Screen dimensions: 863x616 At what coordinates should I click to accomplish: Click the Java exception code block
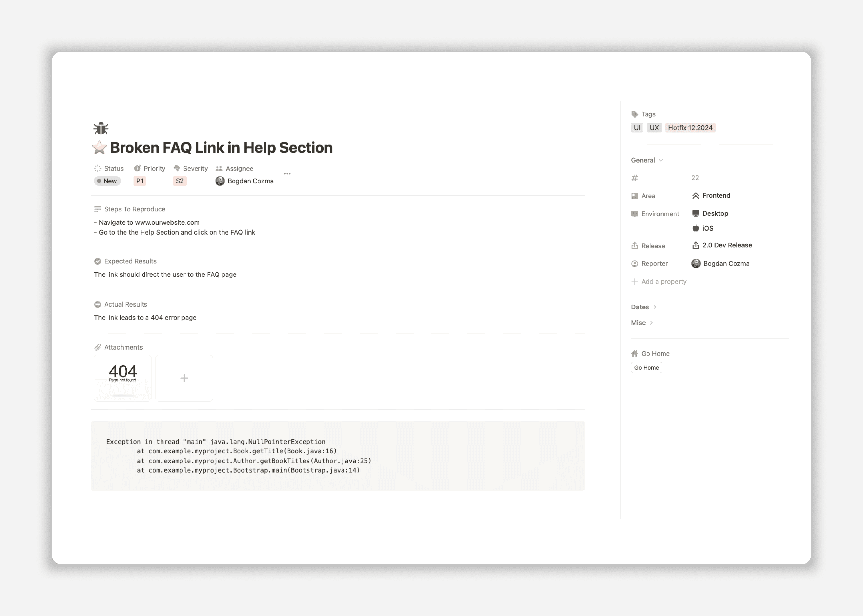tap(338, 456)
